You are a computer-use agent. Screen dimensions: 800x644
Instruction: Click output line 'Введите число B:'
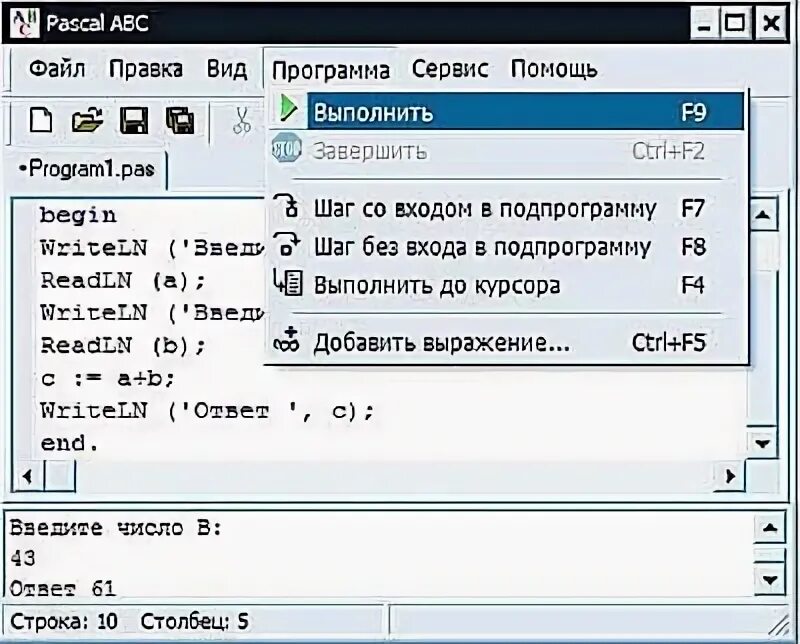pyautogui.click(x=116, y=528)
